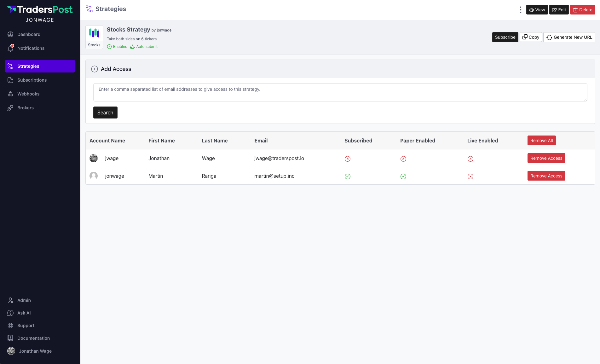600x364 pixels.
Task: Delete the strategy
Action: [x=583, y=10]
